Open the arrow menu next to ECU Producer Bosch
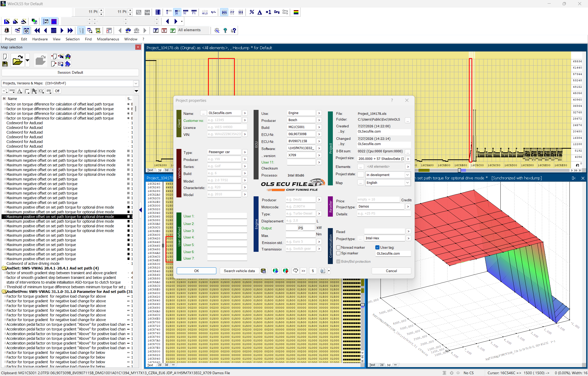The image size is (588, 376). pyautogui.click(x=319, y=120)
